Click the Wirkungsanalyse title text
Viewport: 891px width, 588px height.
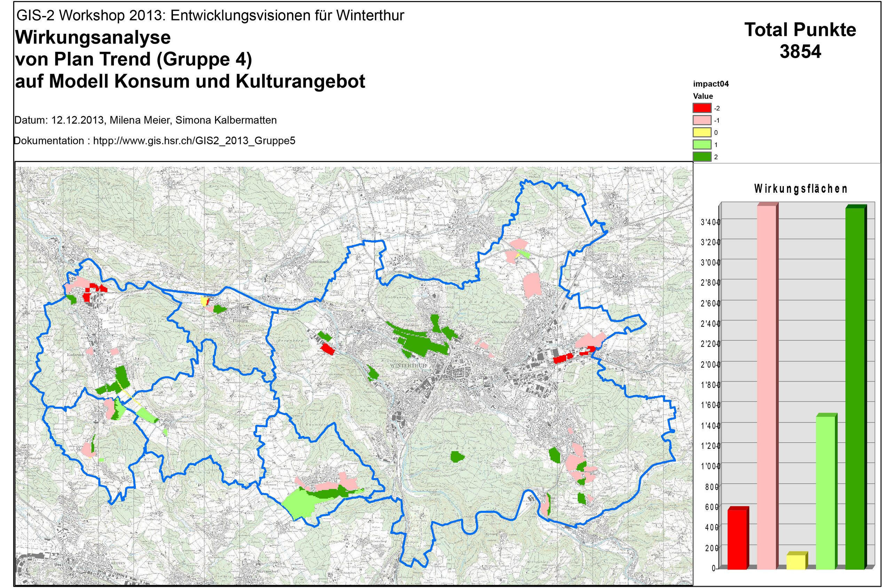(92, 38)
